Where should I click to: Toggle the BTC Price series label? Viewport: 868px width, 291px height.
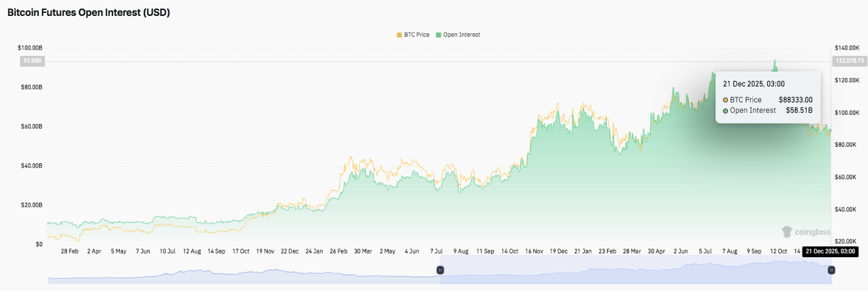416,35
